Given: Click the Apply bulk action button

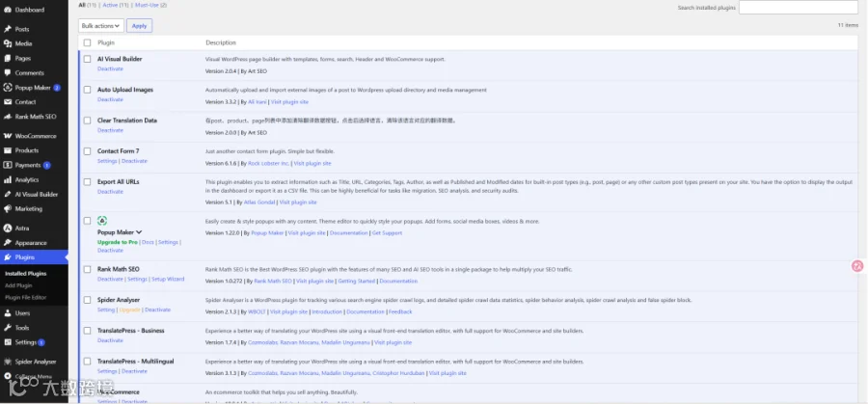Looking at the screenshot, I should click(140, 25).
